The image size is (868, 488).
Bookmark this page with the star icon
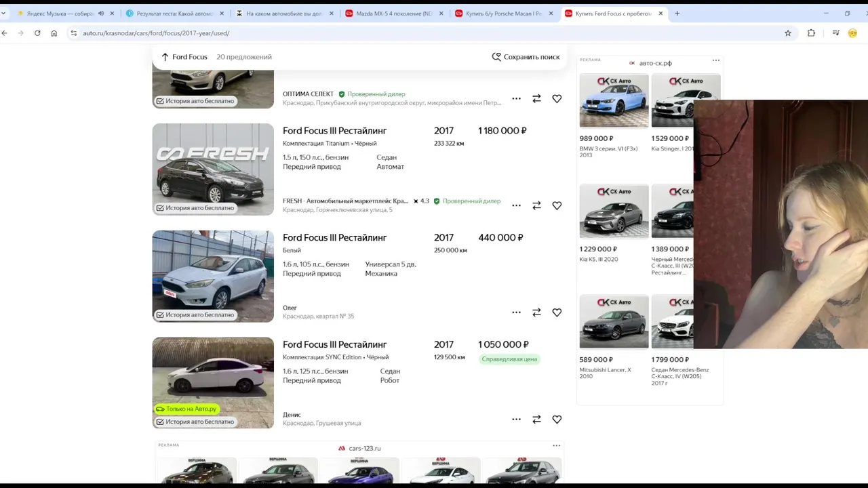click(788, 33)
